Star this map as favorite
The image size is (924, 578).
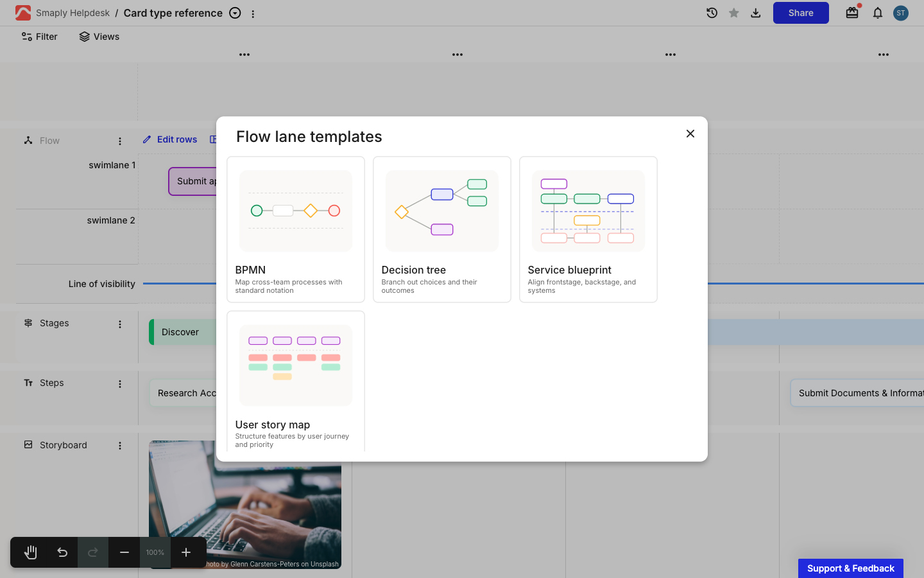733,13
